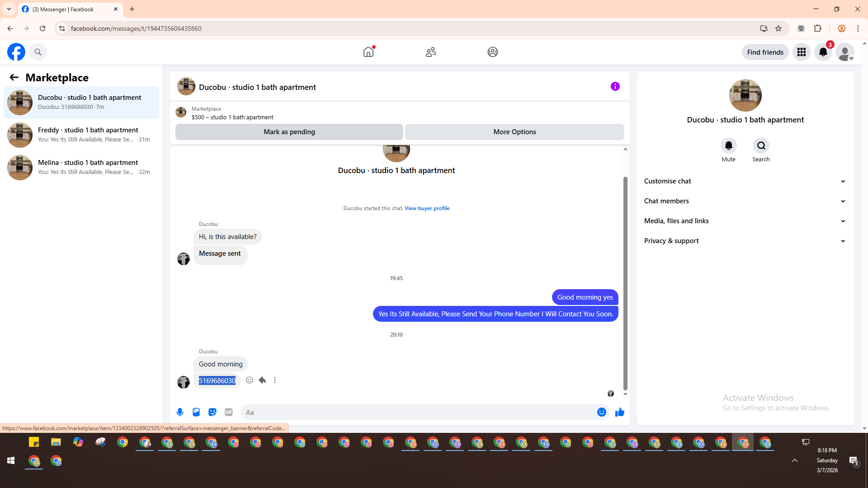The width and height of the screenshot is (868, 488).
Task: Record a voice clip with microphone icon
Action: [180, 412]
